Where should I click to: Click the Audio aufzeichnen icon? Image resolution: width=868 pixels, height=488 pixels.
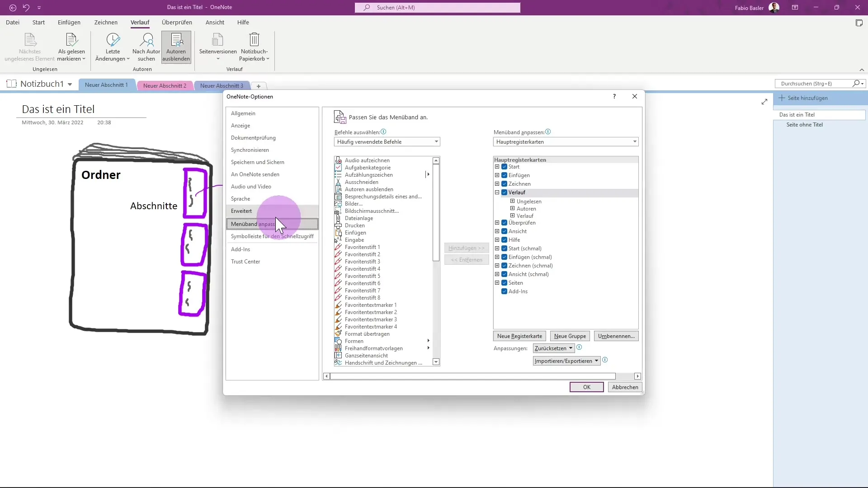pos(339,160)
